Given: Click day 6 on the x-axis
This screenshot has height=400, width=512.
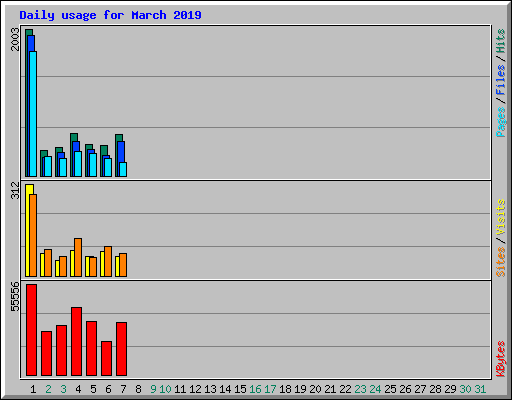Looking at the screenshot, I should (x=108, y=389).
